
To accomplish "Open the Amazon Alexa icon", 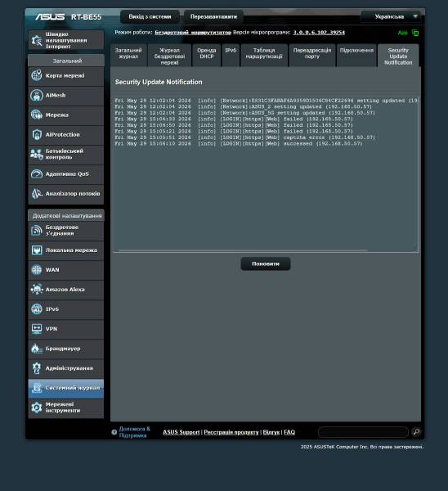I will tap(36, 290).
